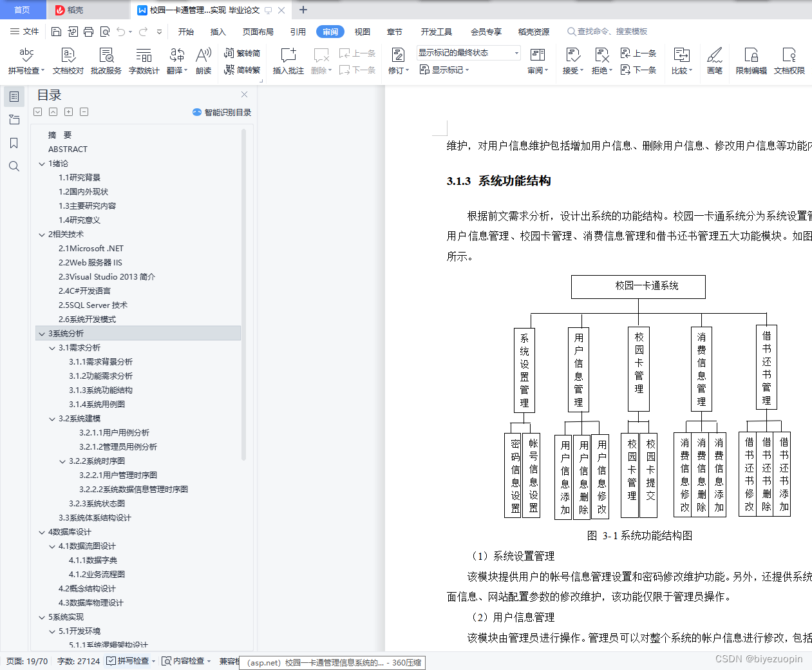Go to 4.2概念结构设计 in the outline

pyautogui.click(x=87, y=589)
